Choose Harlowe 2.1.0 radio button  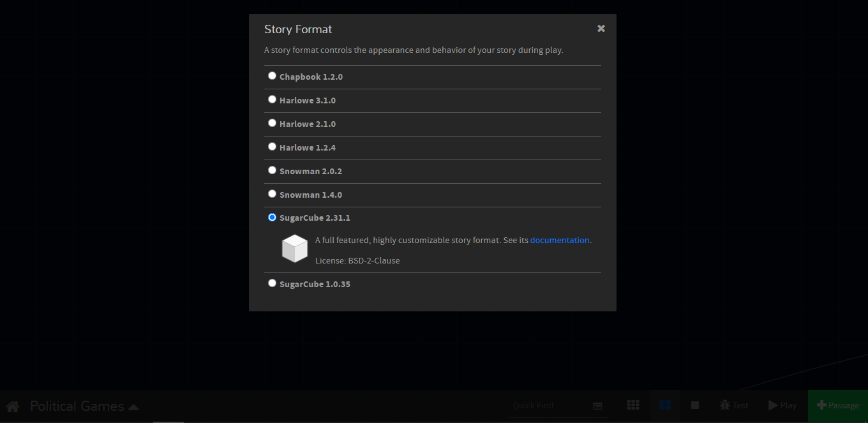click(x=273, y=123)
